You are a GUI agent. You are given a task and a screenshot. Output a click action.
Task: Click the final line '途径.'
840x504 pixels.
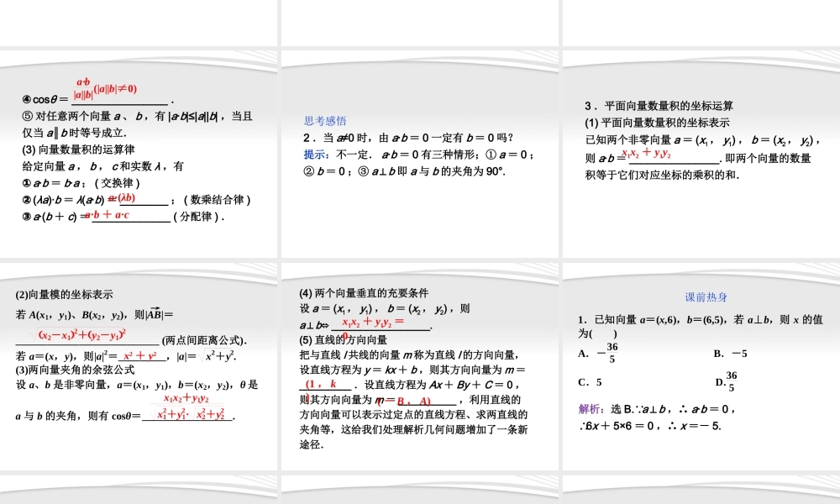click(312, 444)
